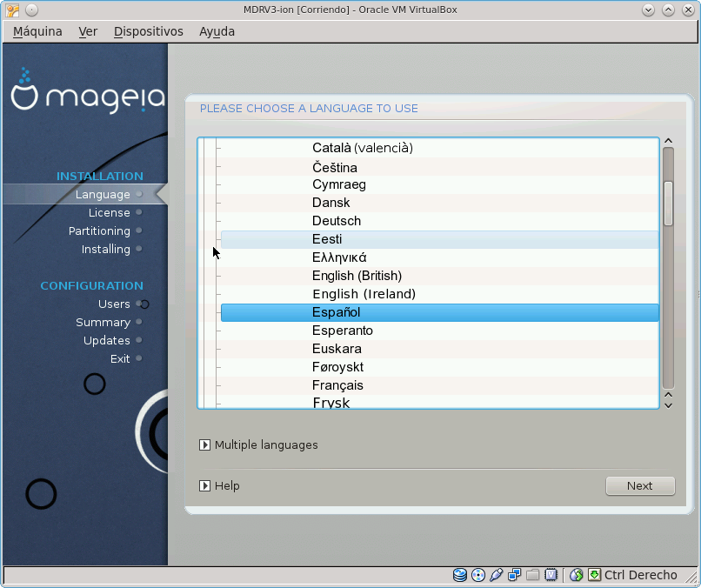Click the network adapters status icon
701x588 pixels.
tap(515, 575)
